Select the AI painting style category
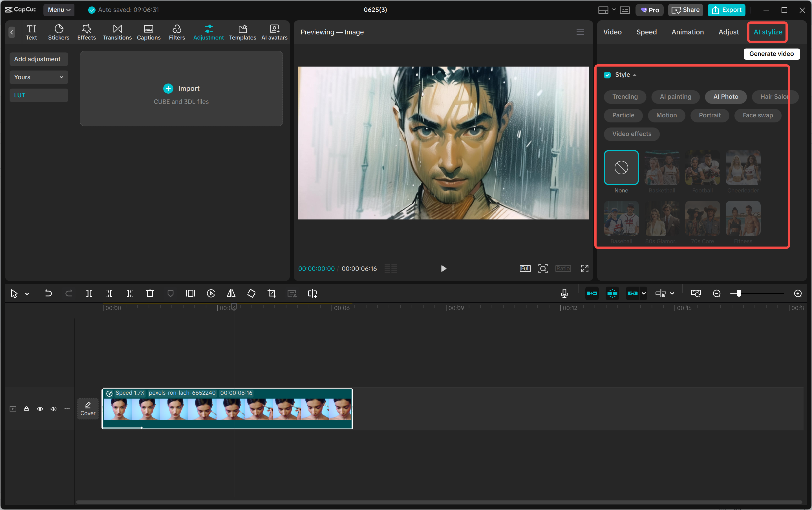 coord(675,97)
